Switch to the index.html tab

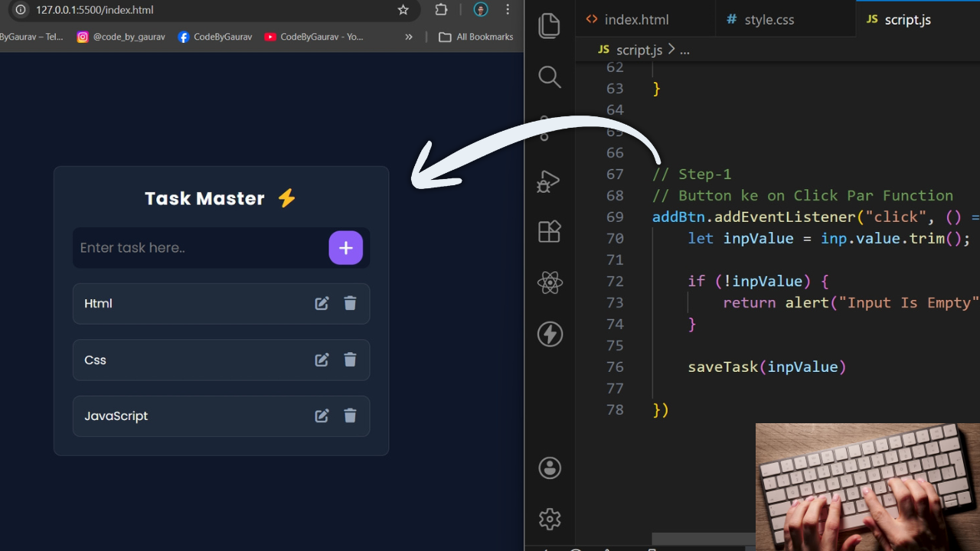(638, 20)
